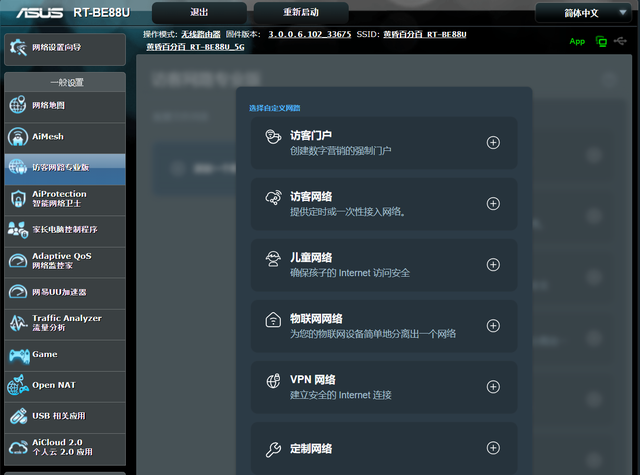This screenshot has width=640, height=475.
Task: Open 家长电脑控制程序 menu item
Action: click(65, 230)
